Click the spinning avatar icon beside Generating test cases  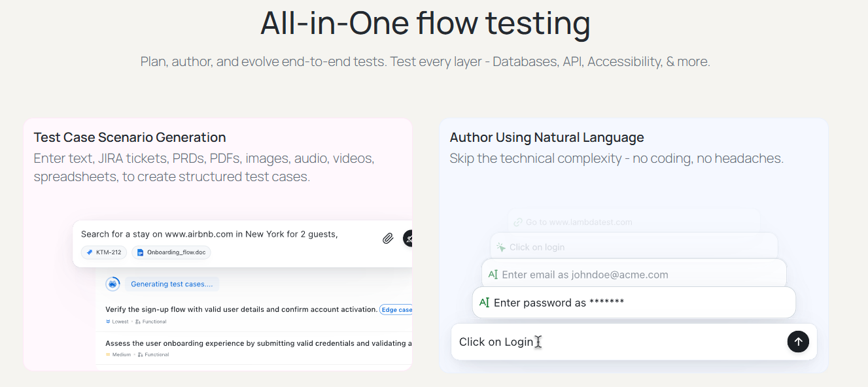113,284
